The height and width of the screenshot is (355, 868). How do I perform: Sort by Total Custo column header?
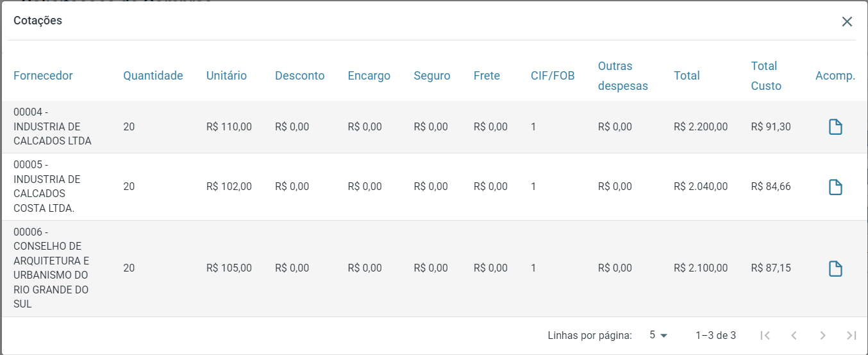(x=766, y=76)
